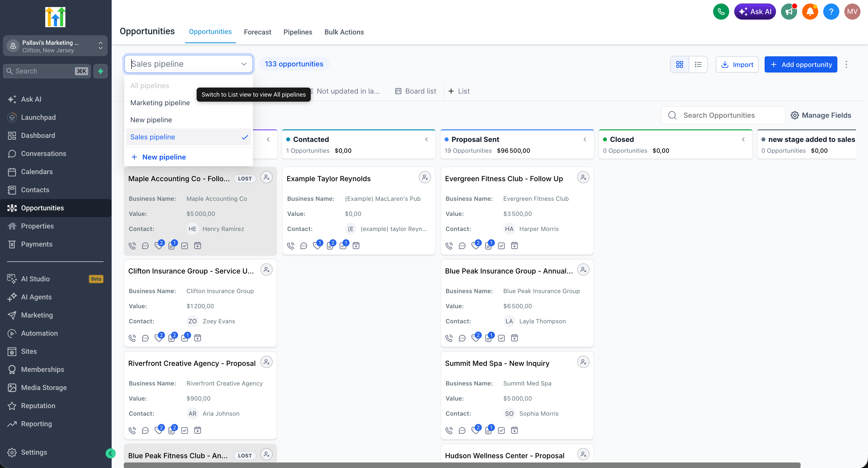Open the notifications bell
The height and width of the screenshot is (468, 868).
pos(810,12)
